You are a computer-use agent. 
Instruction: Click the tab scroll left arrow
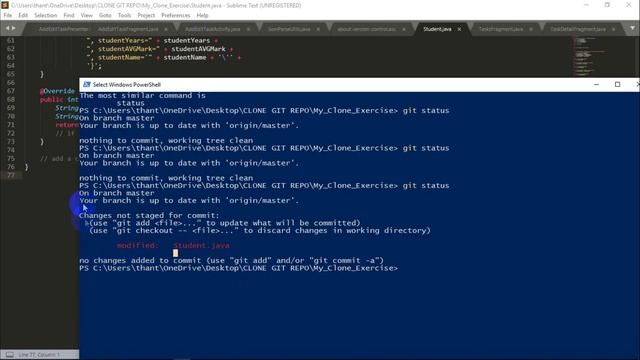pyautogui.click(x=7, y=28)
